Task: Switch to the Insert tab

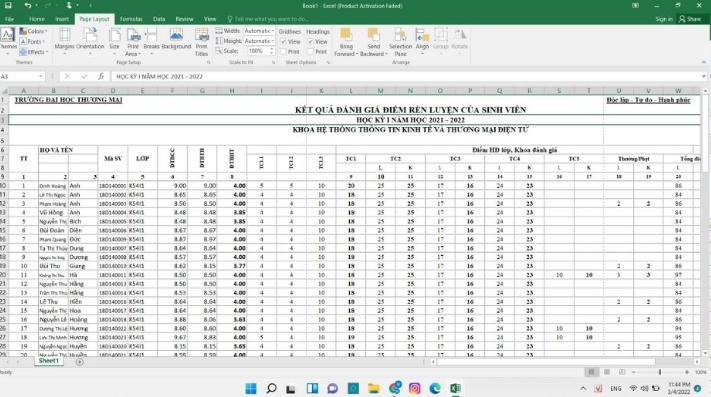Action: (x=62, y=19)
